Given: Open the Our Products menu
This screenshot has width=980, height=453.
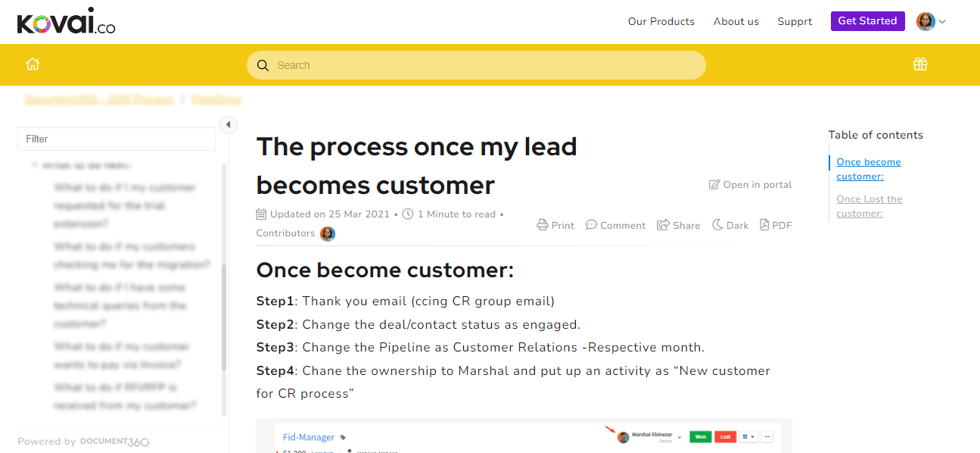Looking at the screenshot, I should coord(661,21).
